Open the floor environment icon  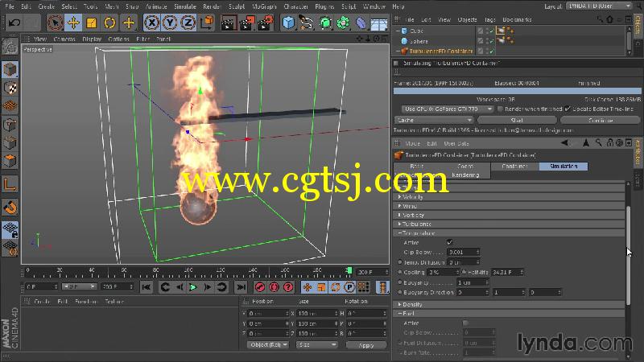coord(379,23)
